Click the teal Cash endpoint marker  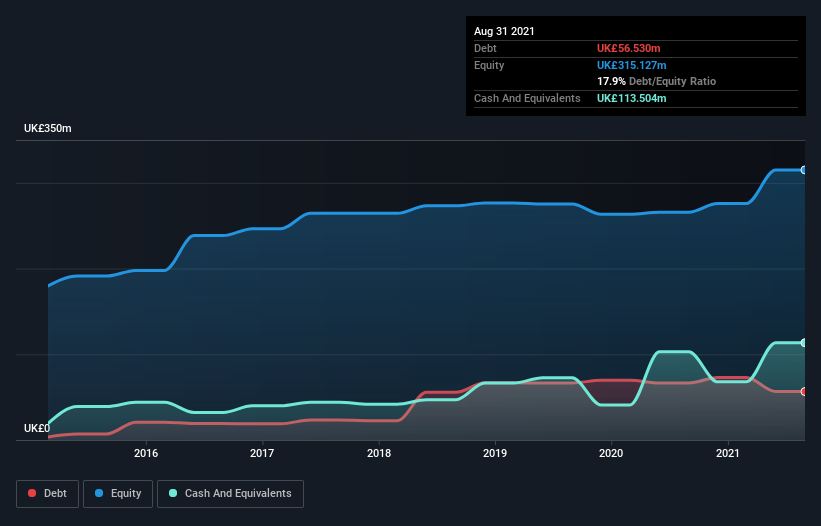804,343
